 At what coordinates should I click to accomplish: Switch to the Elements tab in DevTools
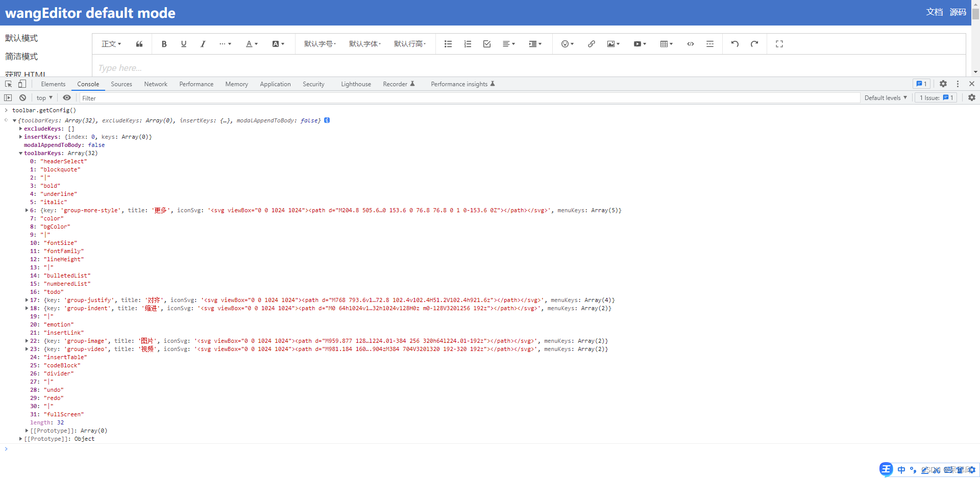point(53,84)
